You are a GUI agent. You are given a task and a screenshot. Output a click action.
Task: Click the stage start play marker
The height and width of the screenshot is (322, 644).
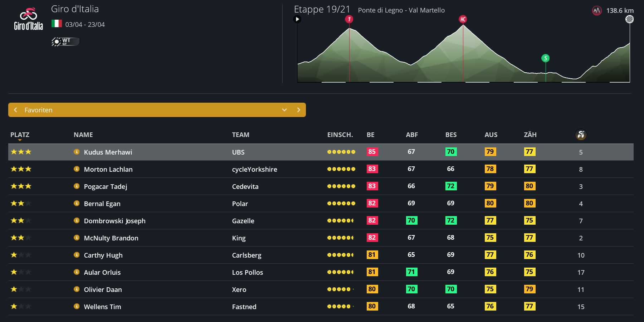click(x=297, y=19)
